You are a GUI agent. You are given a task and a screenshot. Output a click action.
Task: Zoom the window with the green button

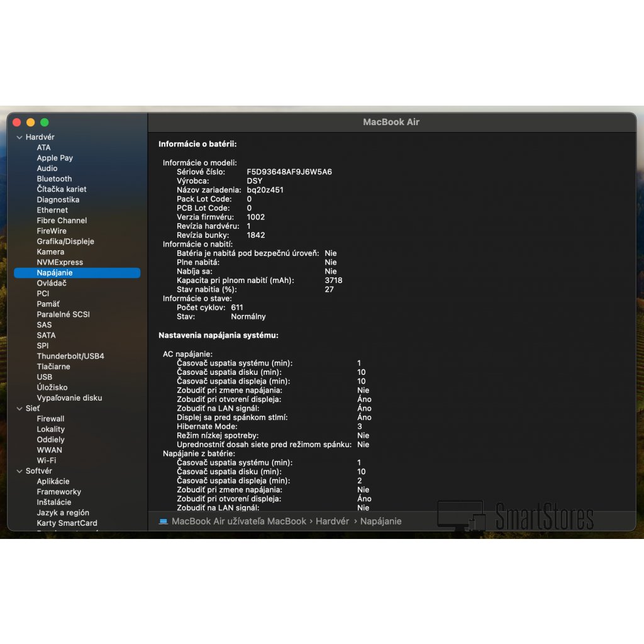pos(45,123)
